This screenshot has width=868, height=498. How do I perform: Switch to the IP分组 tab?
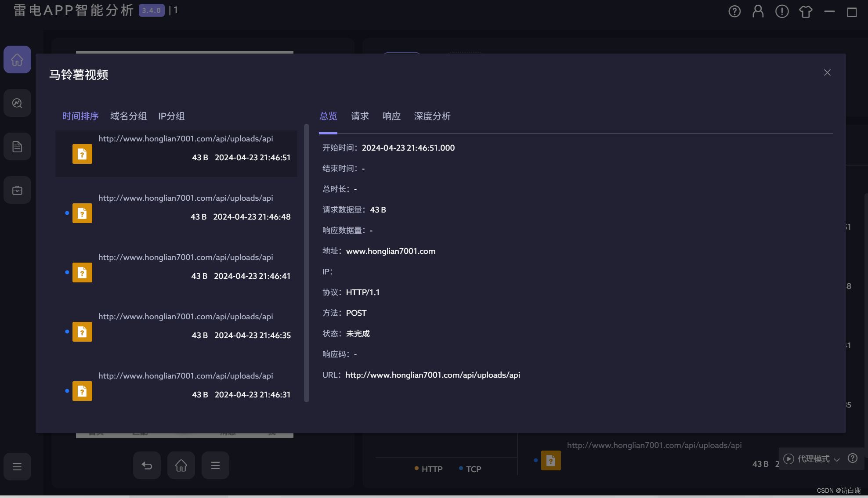(171, 116)
